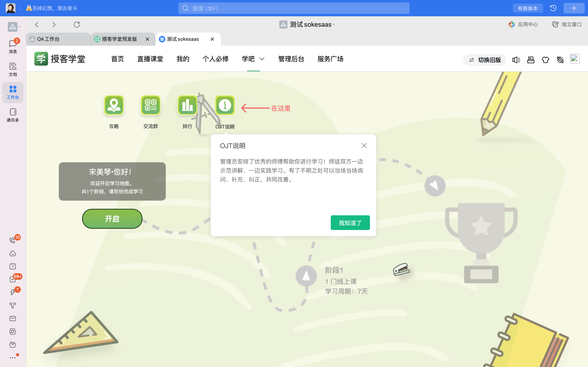Click the announcement speaker icon in header
The width and height of the screenshot is (588, 367).
(x=516, y=60)
